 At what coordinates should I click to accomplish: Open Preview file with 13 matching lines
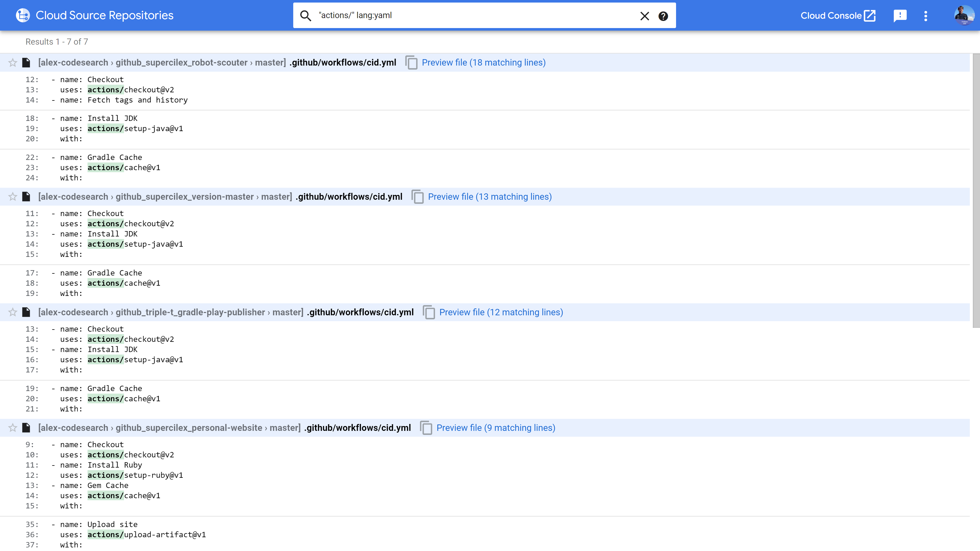pyautogui.click(x=490, y=197)
